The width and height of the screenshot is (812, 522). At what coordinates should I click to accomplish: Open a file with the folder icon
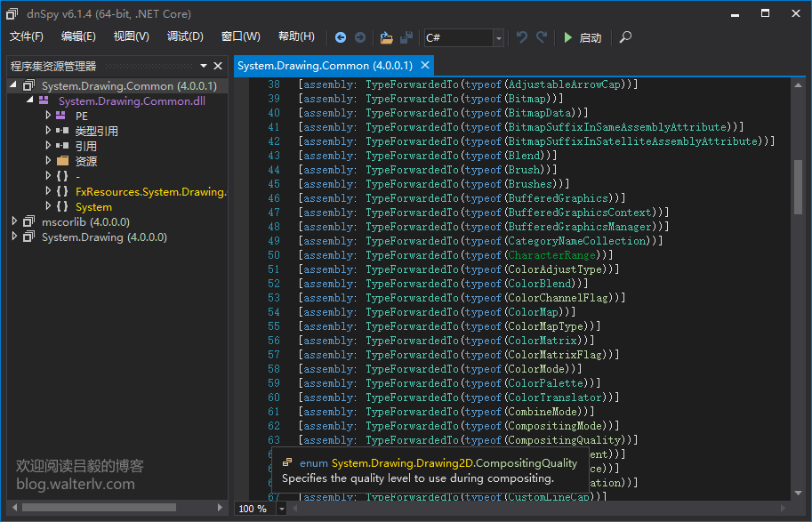(386, 37)
